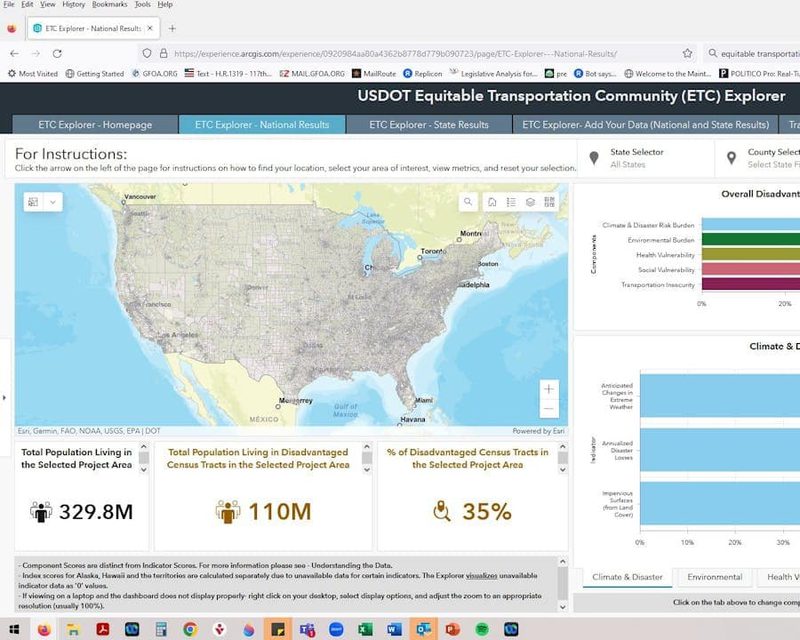Go back to previous browser page
Image resolution: width=800 pixels, height=640 pixels.
(x=14, y=54)
